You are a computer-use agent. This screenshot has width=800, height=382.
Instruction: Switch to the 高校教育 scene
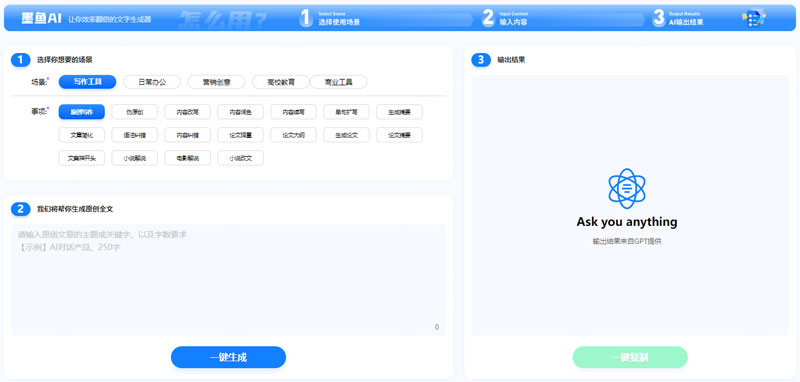pos(281,82)
